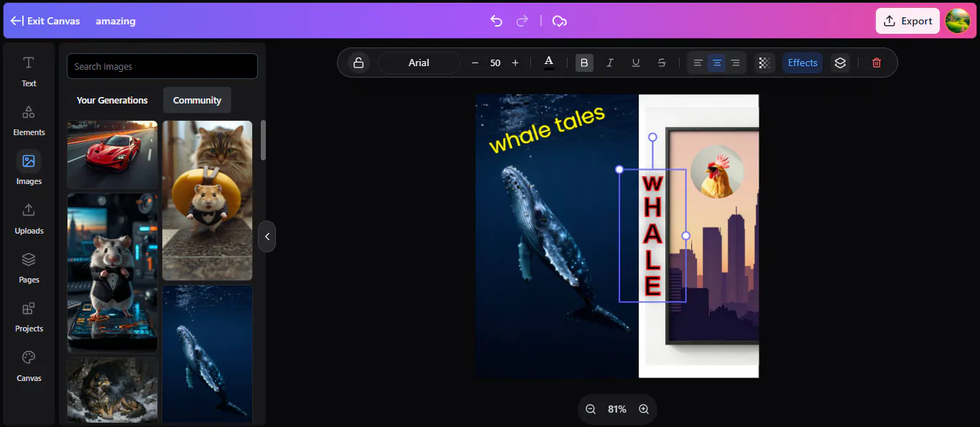
Task: Align text to the right
Action: (x=735, y=63)
